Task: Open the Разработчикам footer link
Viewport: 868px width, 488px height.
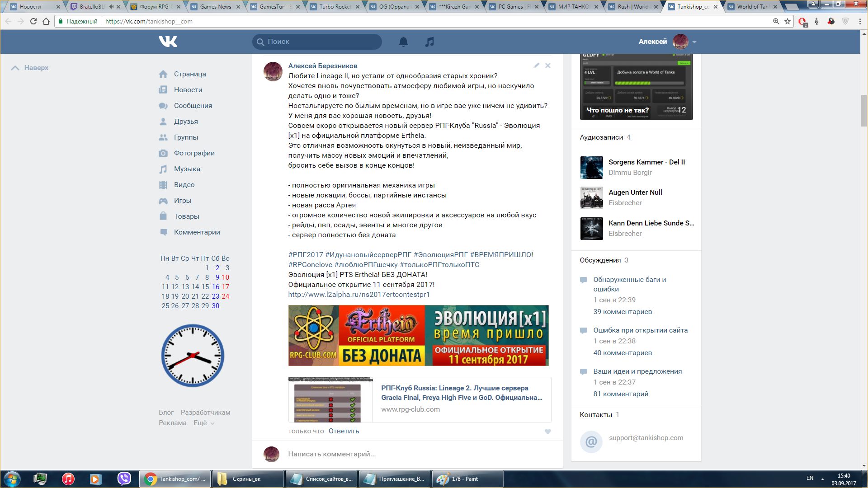Action: coord(205,413)
